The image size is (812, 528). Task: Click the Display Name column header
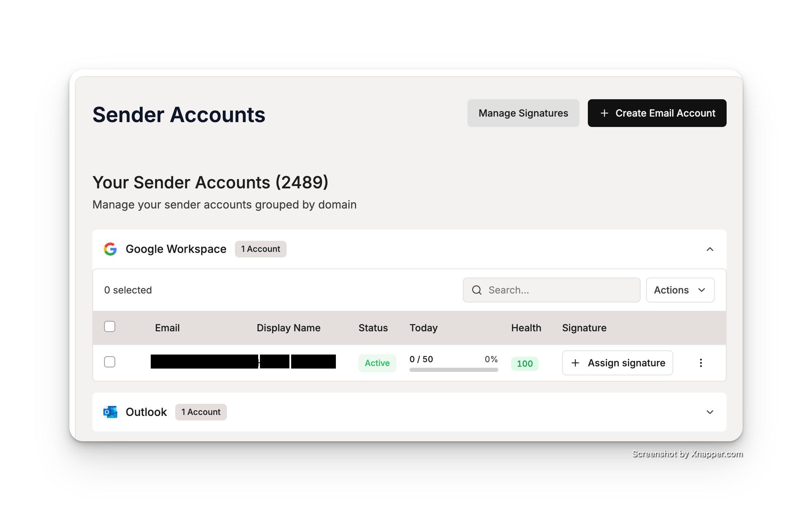(x=289, y=328)
